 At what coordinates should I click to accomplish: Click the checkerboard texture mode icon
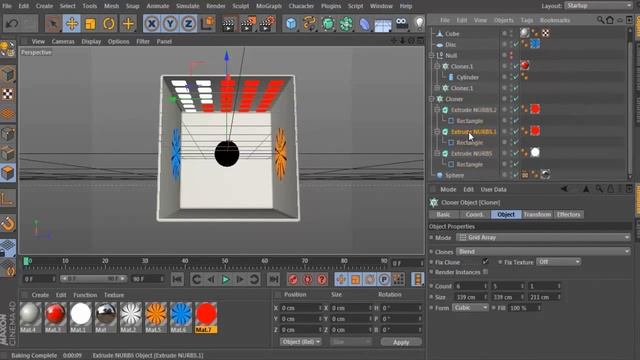pos(8,94)
